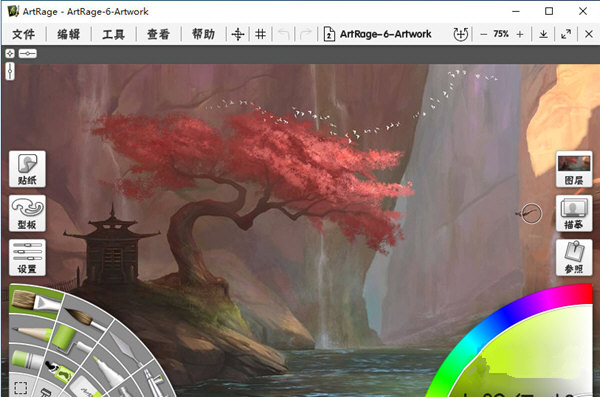
Task: Minimize the ArtRage window
Action: (x=516, y=11)
